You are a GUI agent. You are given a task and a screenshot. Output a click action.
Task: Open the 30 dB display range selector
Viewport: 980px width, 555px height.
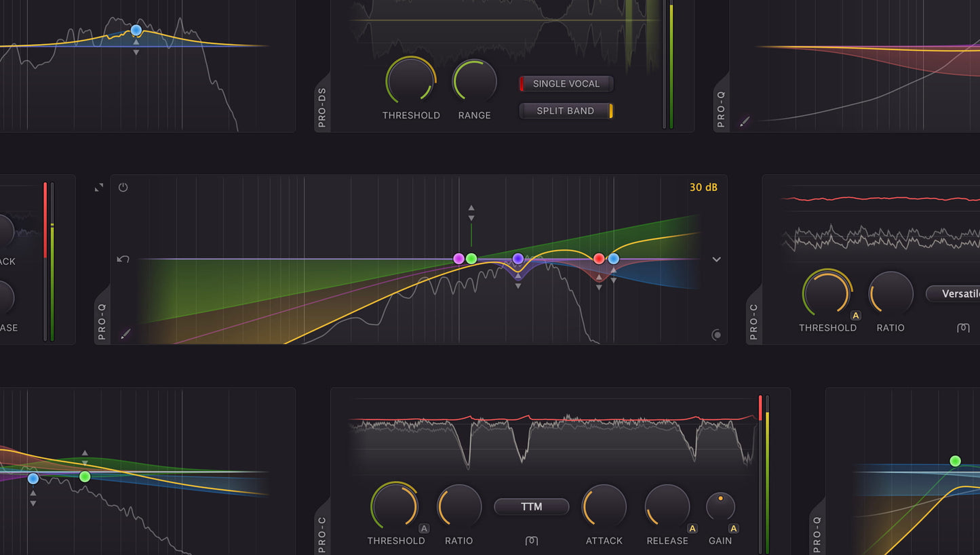tap(703, 187)
